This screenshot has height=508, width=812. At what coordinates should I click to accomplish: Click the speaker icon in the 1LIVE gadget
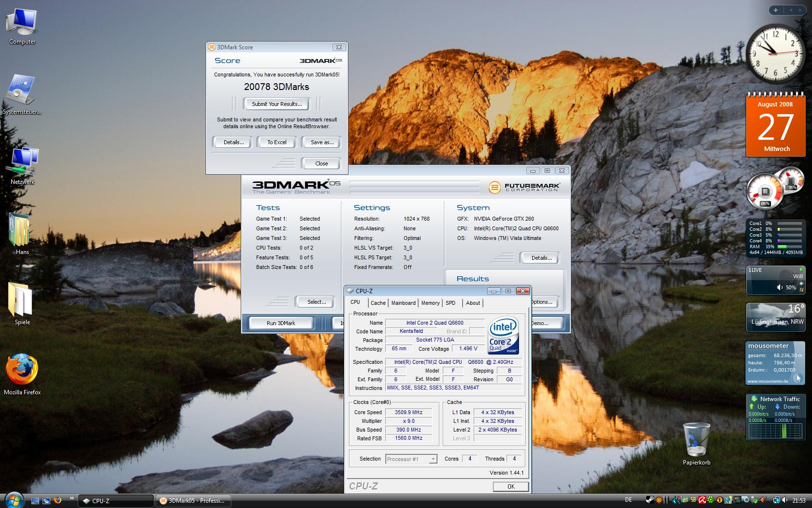click(x=779, y=287)
